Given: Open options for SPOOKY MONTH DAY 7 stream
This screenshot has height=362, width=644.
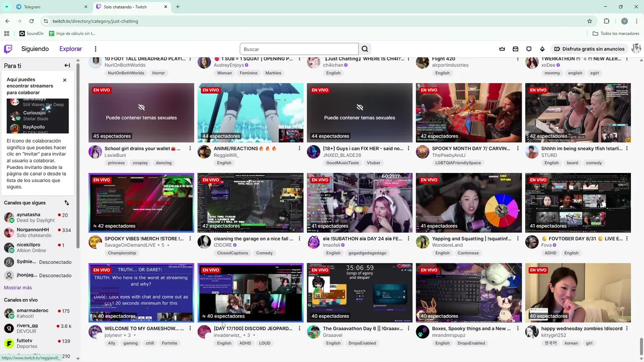Looking at the screenshot, I should pyautogui.click(x=518, y=149).
